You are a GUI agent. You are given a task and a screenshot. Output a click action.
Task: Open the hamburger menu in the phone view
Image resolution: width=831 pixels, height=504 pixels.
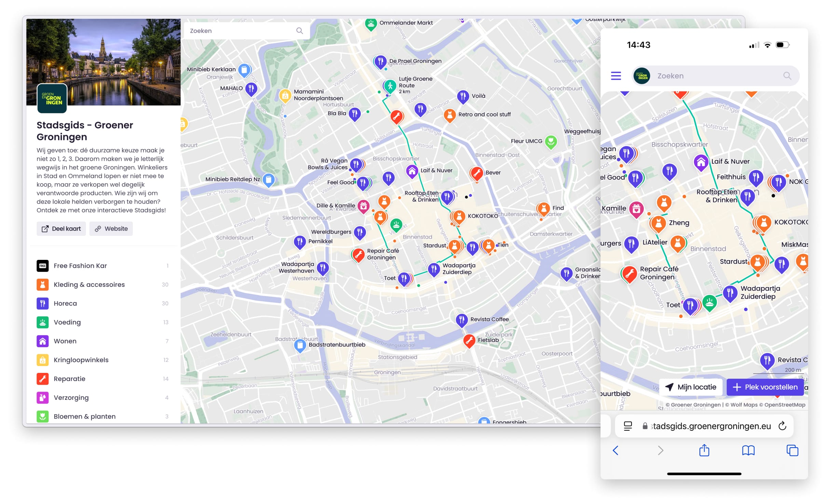click(616, 76)
